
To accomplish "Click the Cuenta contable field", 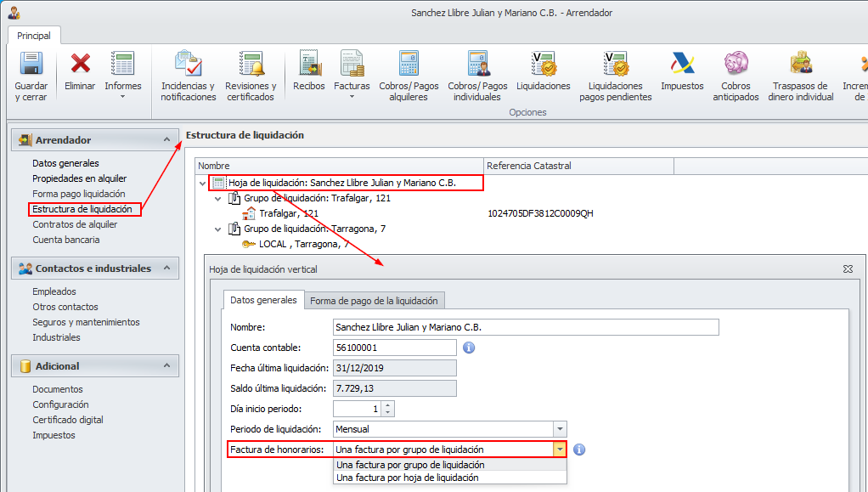I will pyautogui.click(x=395, y=348).
